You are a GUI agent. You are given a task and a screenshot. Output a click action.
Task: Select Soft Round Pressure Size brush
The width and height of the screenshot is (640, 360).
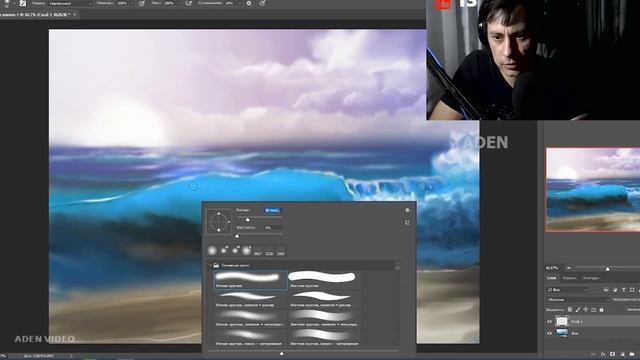(251, 299)
